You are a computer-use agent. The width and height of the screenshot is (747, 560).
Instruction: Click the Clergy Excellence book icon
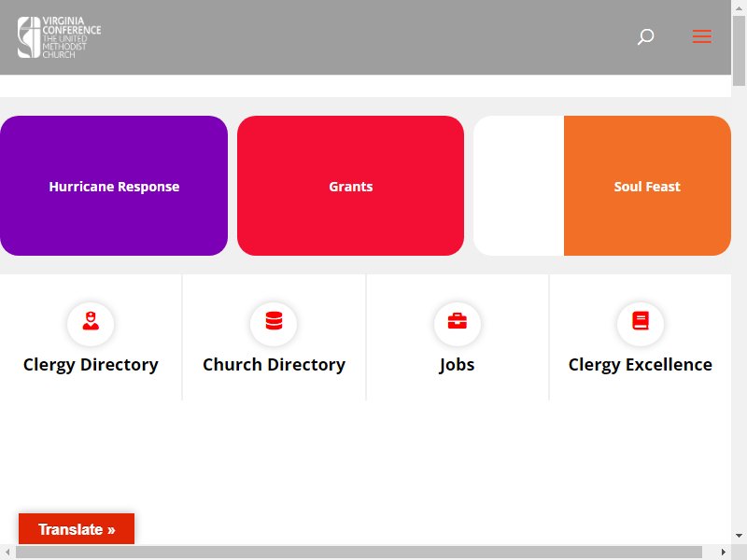click(x=641, y=321)
